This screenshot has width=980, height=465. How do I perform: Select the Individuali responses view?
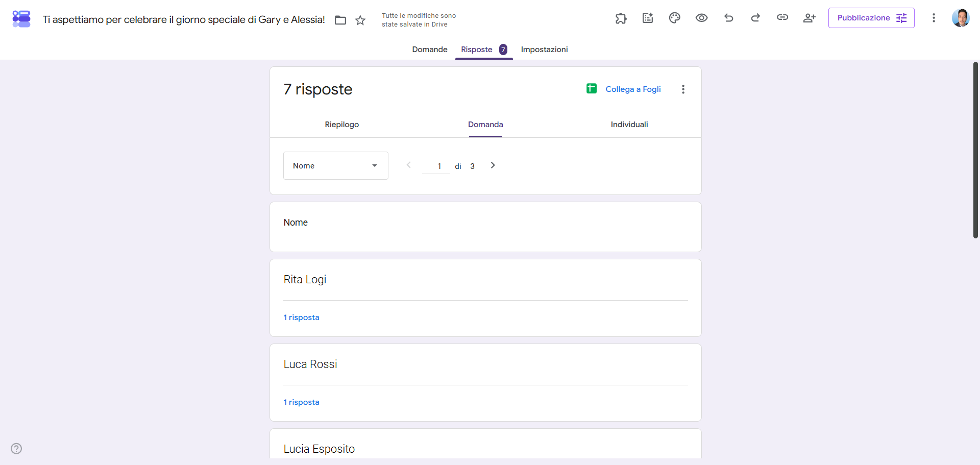pyautogui.click(x=629, y=125)
